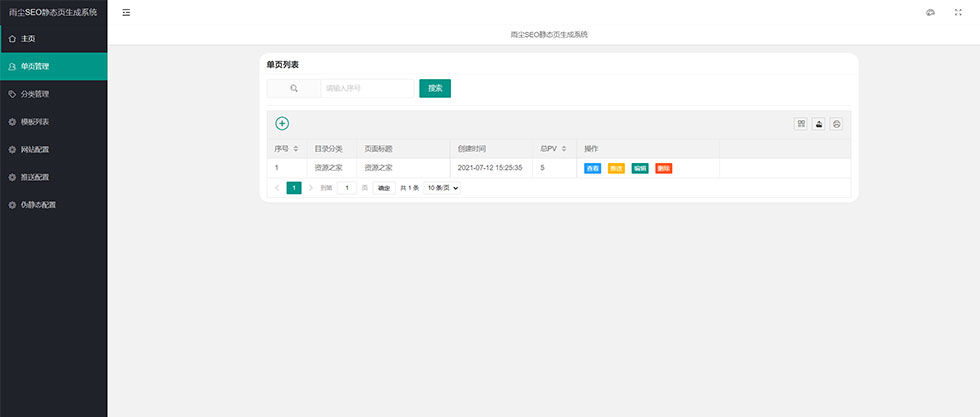Viewport: 980px width, 417px height.
Task: Collapse the sidebar using the hamburger icon
Action: [x=126, y=12]
